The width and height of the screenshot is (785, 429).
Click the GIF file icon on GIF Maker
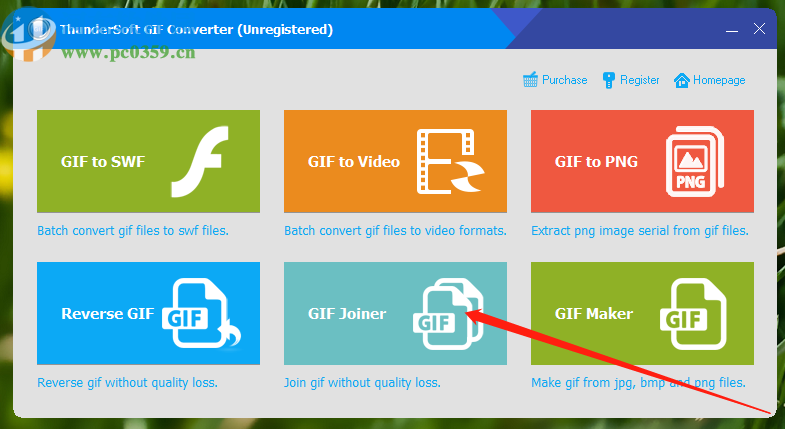[x=693, y=313]
